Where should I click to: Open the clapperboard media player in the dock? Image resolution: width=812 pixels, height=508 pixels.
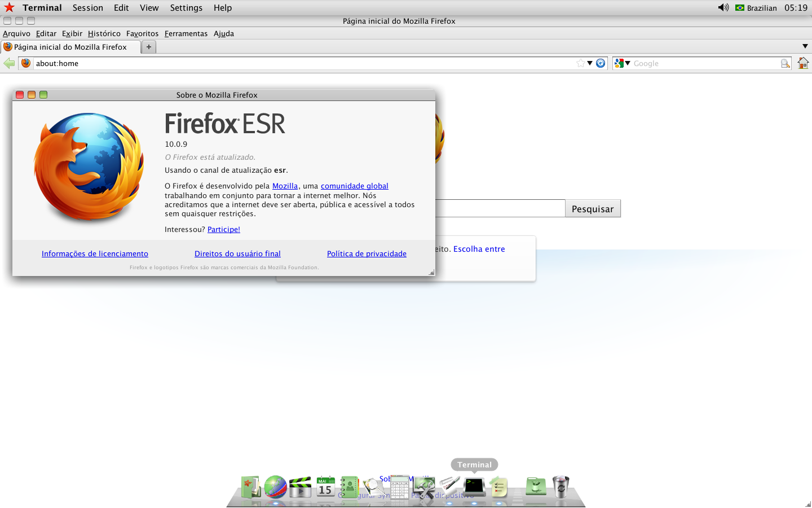tap(300, 487)
